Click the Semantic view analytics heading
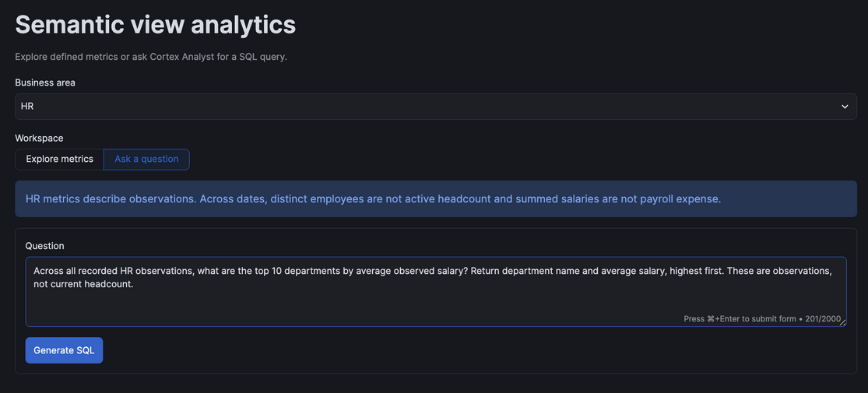This screenshot has width=868, height=393. click(156, 25)
